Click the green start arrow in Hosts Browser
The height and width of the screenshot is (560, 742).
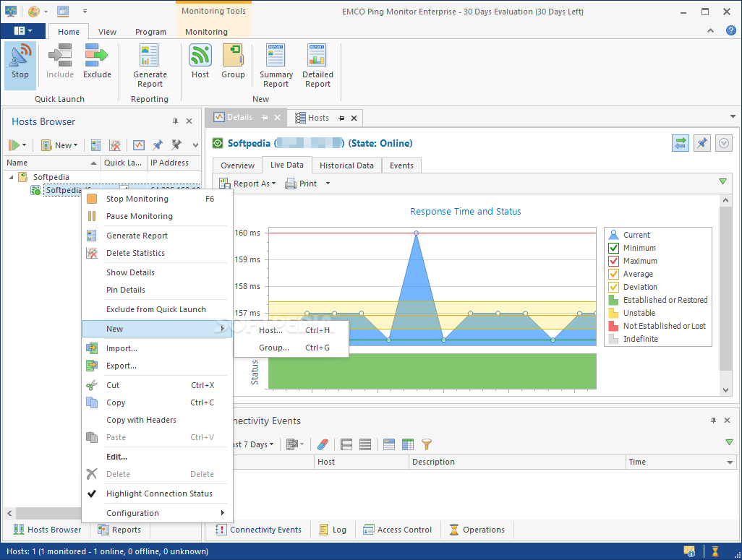(x=14, y=145)
